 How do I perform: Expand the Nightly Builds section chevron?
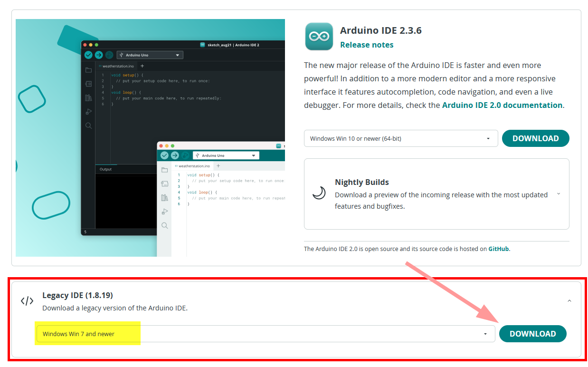[x=559, y=194]
